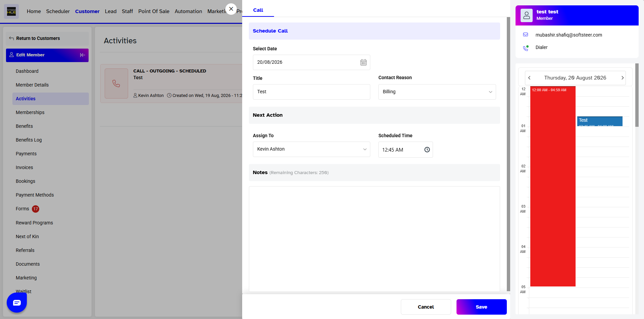Open the clock time picker icon

[427, 150]
